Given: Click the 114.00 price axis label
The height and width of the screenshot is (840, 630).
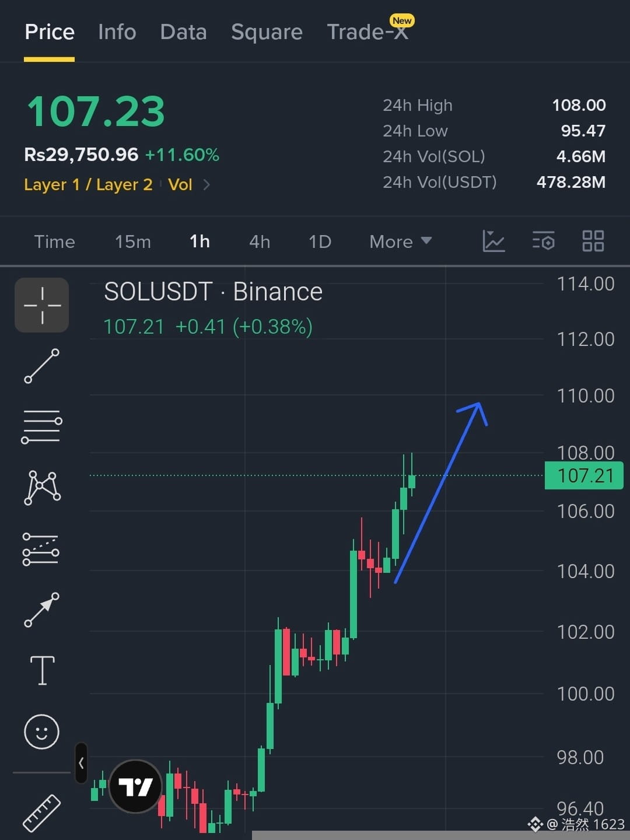Looking at the screenshot, I should click(586, 284).
